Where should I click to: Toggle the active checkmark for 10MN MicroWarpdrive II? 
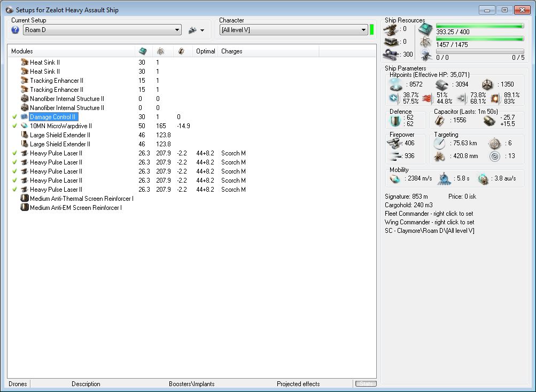15,126
